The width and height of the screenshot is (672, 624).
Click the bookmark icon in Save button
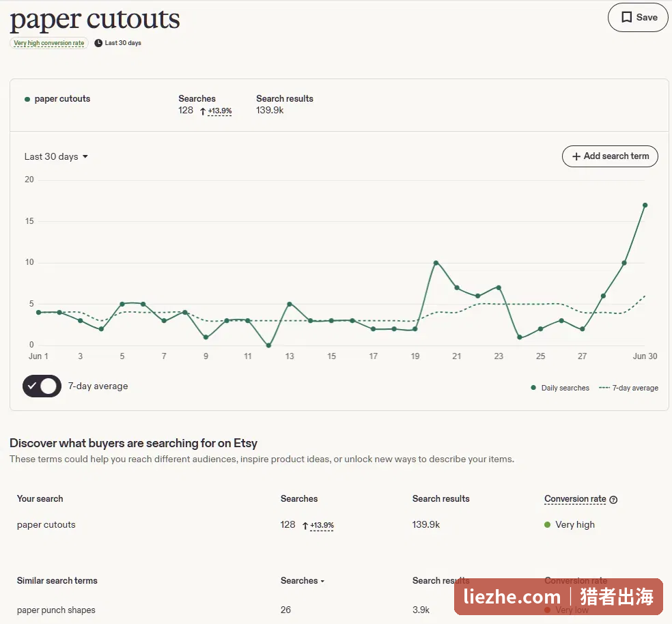point(626,17)
